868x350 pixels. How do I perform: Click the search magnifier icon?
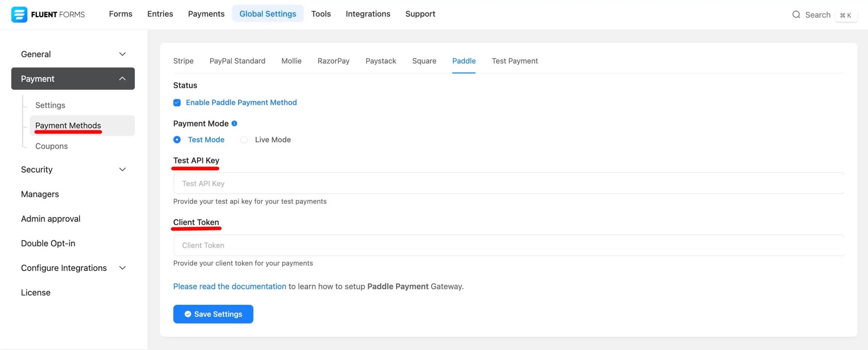pos(796,15)
